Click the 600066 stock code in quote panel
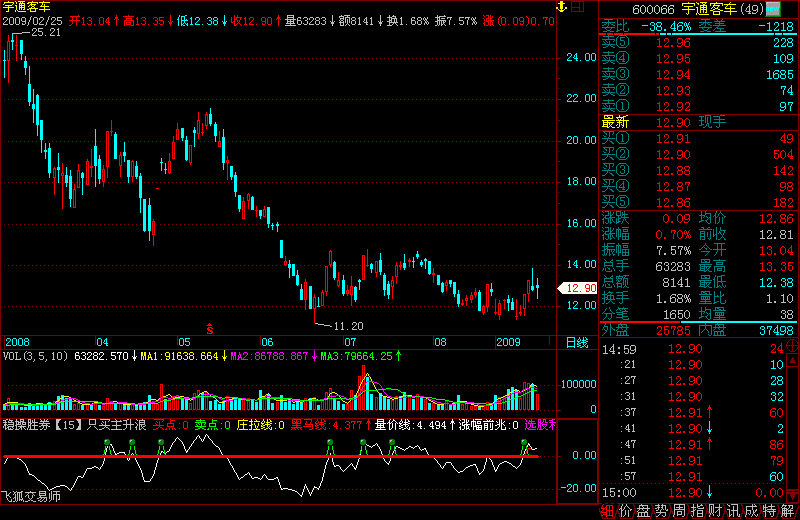This screenshot has width=800, height=520. coord(653,9)
